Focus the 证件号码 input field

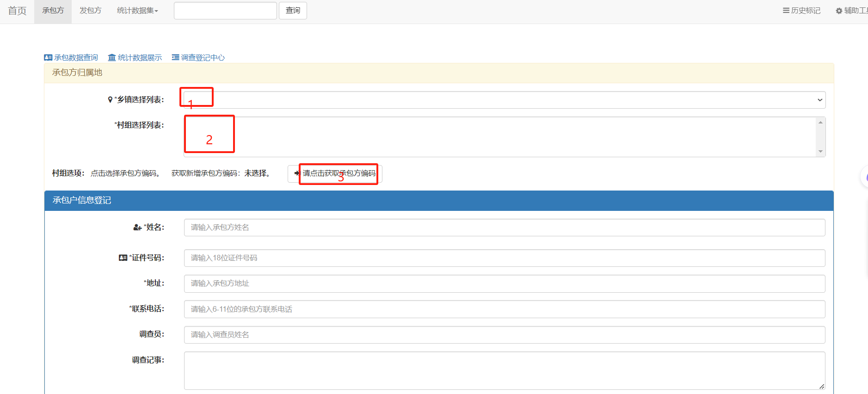coord(504,258)
